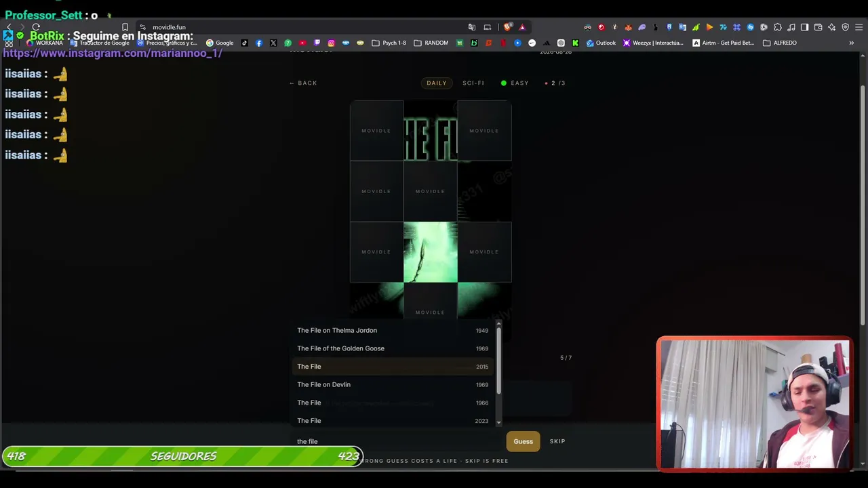
Task: Open the Instagram bookmark icon
Action: coord(332,43)
